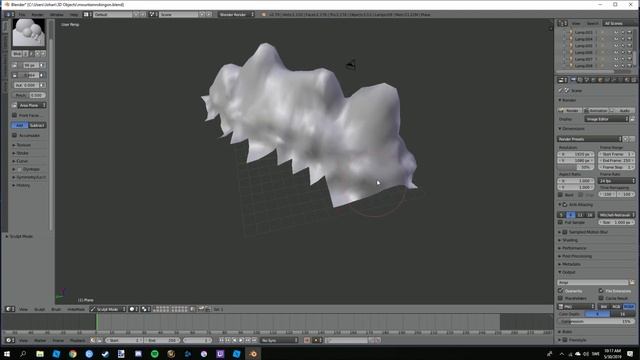Open the Area Plane sculpt plane dropdown
This screenshot has width=640, height=360.
pyautogui.click(x=32, y=105)
